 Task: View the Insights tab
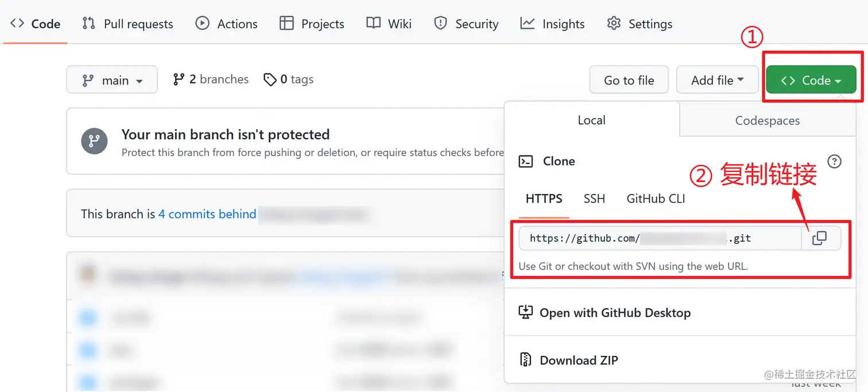[x=552, y=24]
